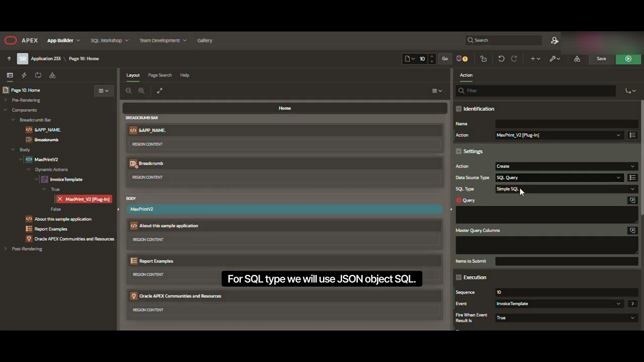Viewport: 644px width, 362px height.
Task: Open code editor for Query field
Action: [x=632, y=200]
